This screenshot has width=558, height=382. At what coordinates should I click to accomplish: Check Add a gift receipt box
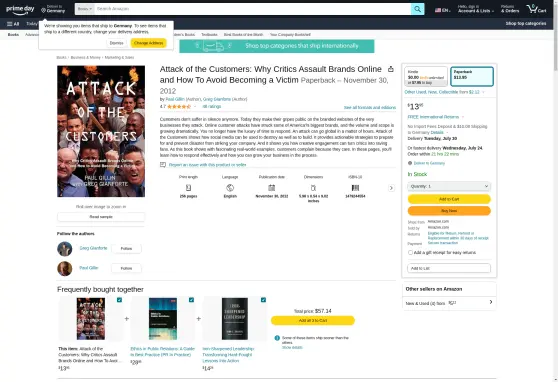410,252
